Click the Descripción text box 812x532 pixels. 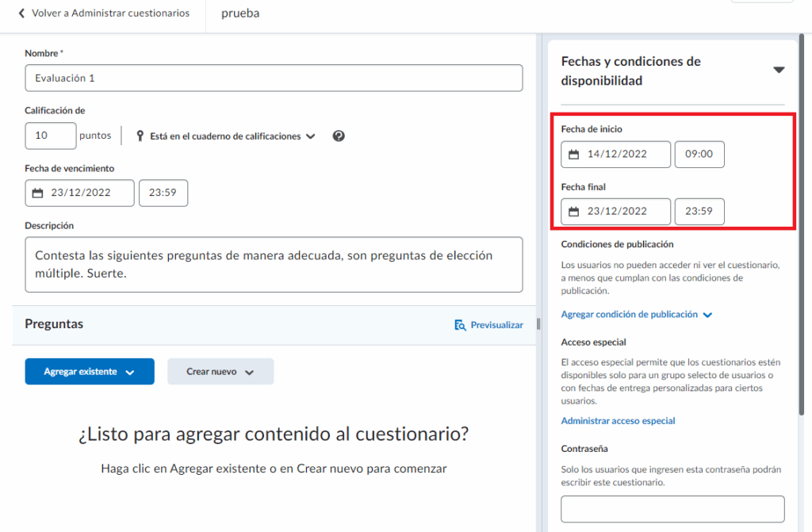(274, 264)
